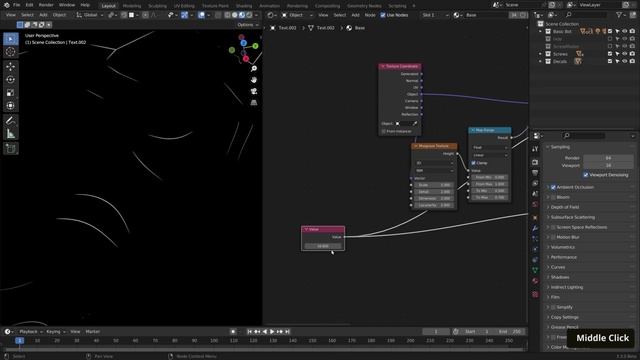Toggle Viewport Denoising checkbox
The image size is (640, 360).
(586, 175)
